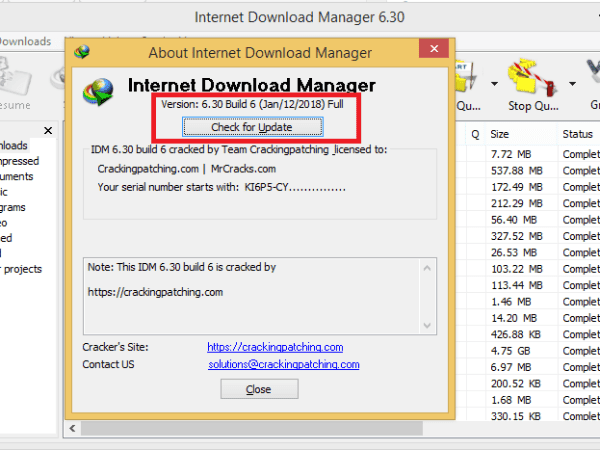This screenshot has height=450, width=600.
Task: Select the row with size 212.29 MB
Action: point(528,203)
